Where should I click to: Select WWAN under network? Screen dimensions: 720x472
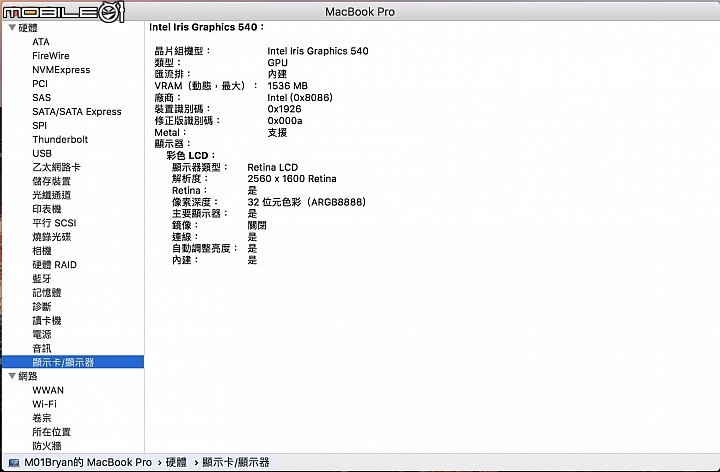pos(48,390)
